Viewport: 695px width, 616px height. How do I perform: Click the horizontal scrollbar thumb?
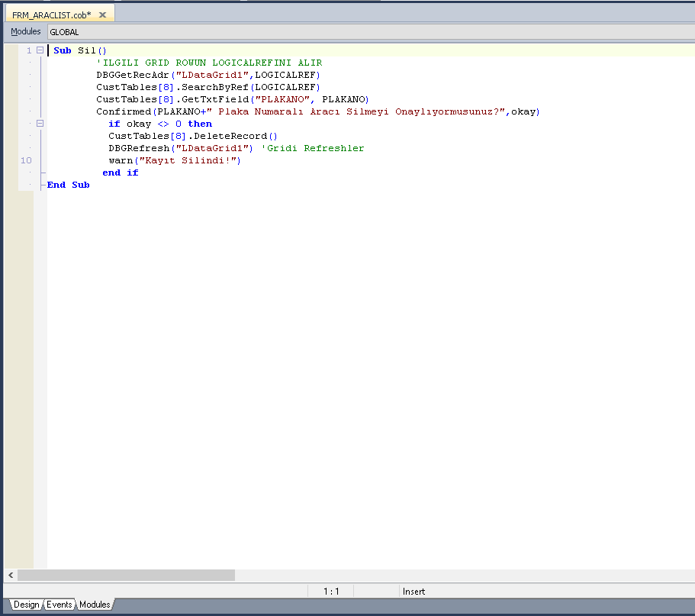126,575
